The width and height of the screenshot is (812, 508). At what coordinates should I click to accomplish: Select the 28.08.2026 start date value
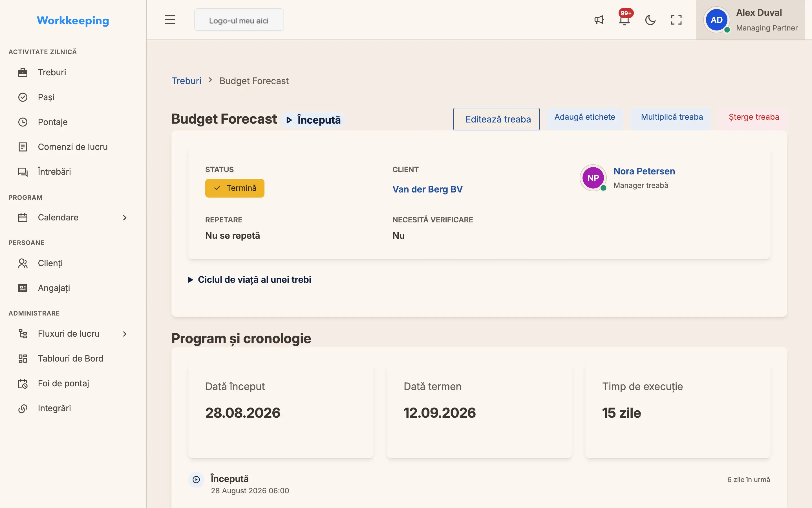click(x=242, y=413)
